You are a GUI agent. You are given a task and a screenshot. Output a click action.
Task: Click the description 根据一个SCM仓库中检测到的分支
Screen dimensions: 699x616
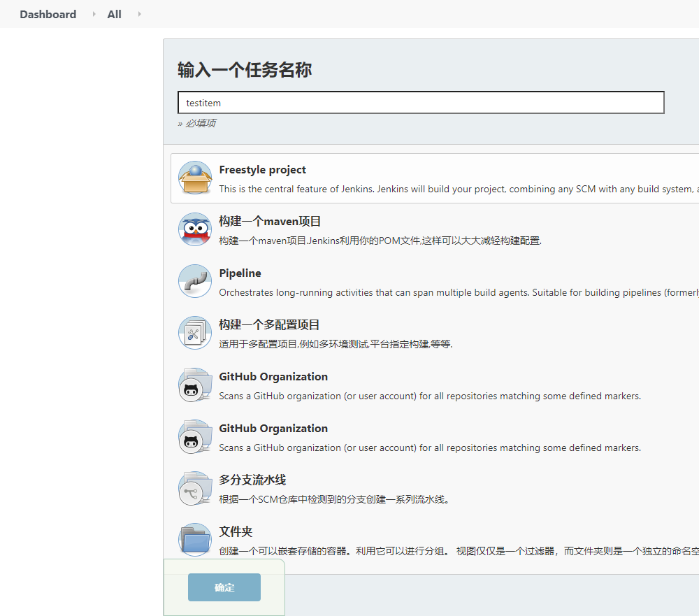click(334, 499)
